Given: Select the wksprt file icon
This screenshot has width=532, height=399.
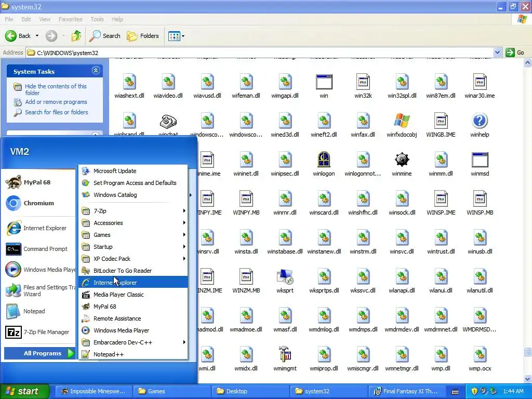Looking at the screenshot, I should click(x=285, y=276).
